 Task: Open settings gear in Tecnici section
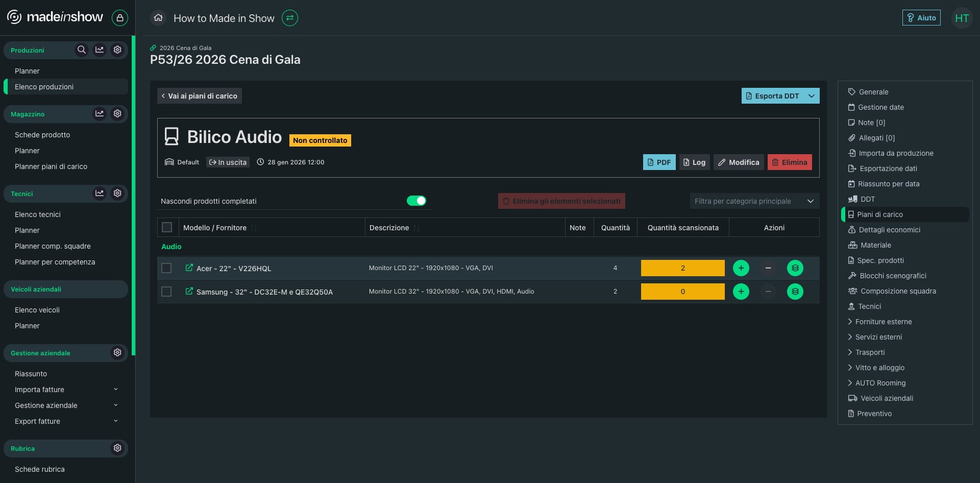click(x=117, y=194)
